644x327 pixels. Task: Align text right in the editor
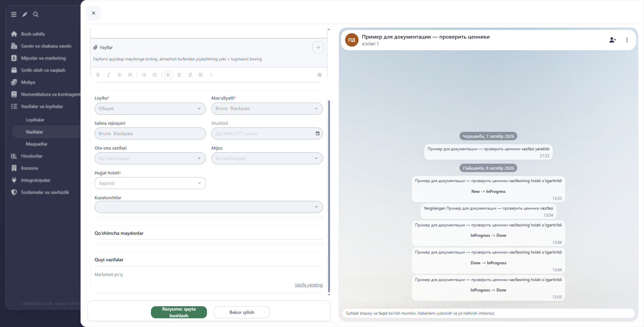190,75
